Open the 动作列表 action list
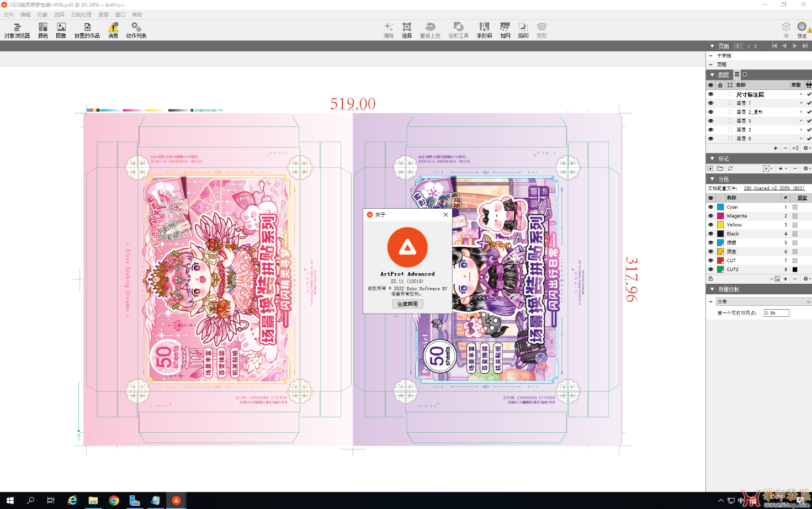Screen dimensions: 812x509 [x=136, y=30]
